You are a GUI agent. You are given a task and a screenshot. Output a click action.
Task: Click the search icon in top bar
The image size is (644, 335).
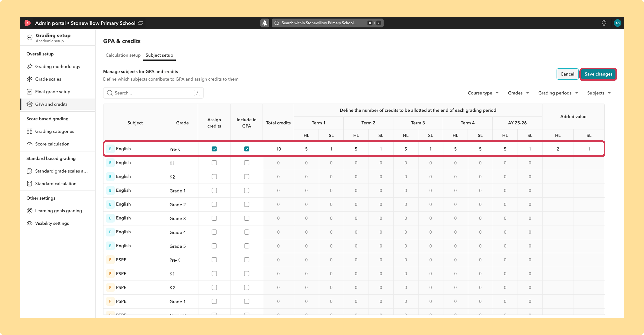277,23
